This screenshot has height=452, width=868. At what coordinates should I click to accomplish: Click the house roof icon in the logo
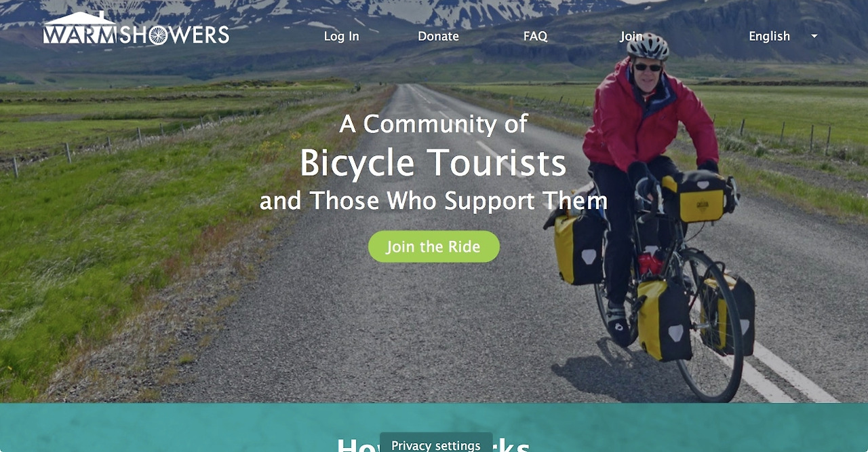click(80, 18)
